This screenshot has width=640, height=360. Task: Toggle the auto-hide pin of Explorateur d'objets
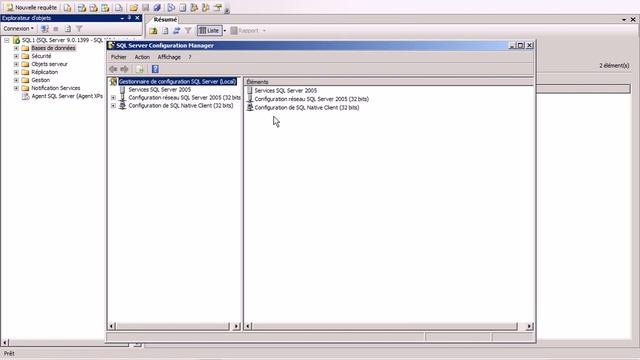click(x=129, y=18)
